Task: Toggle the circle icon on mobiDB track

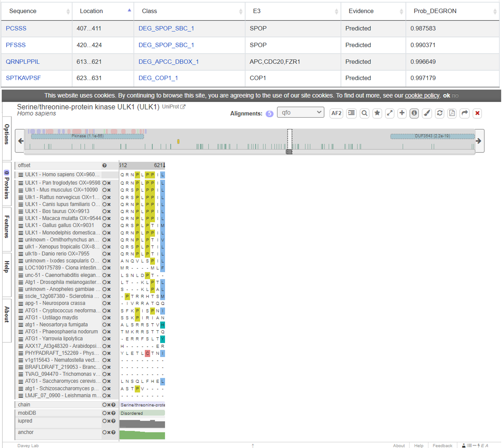Action: coord(104,413)
